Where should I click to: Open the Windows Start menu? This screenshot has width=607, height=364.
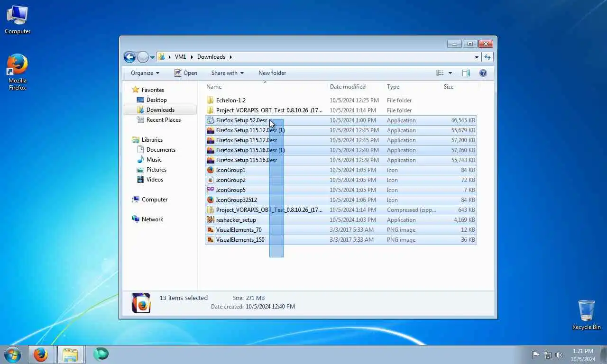12,354
